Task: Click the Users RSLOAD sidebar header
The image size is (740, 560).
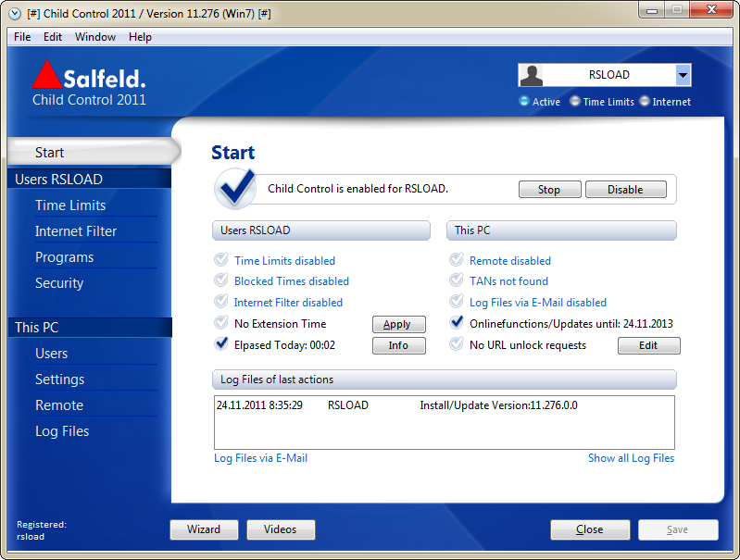Action: [x=90, y=180]
